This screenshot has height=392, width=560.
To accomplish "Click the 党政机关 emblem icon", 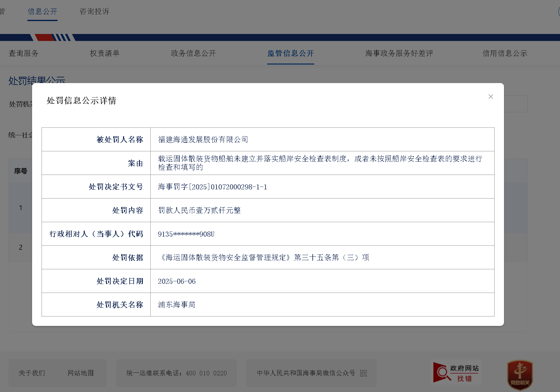I will click(x=520, y=375).
